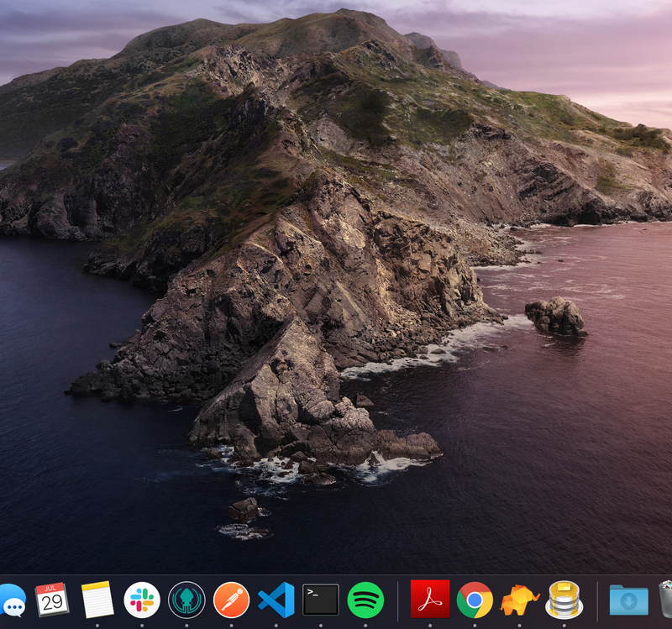Open Postman in the Dock
Image resolution: width=672 pixels, height=629 pixels.
click(x=232, y=600)
